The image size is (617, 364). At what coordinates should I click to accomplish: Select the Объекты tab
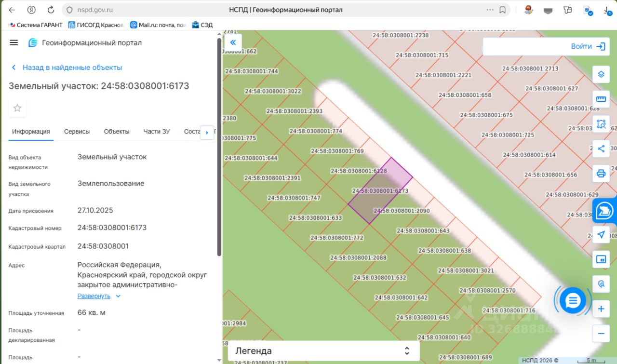pyautogui.click(x=116, y=132)
